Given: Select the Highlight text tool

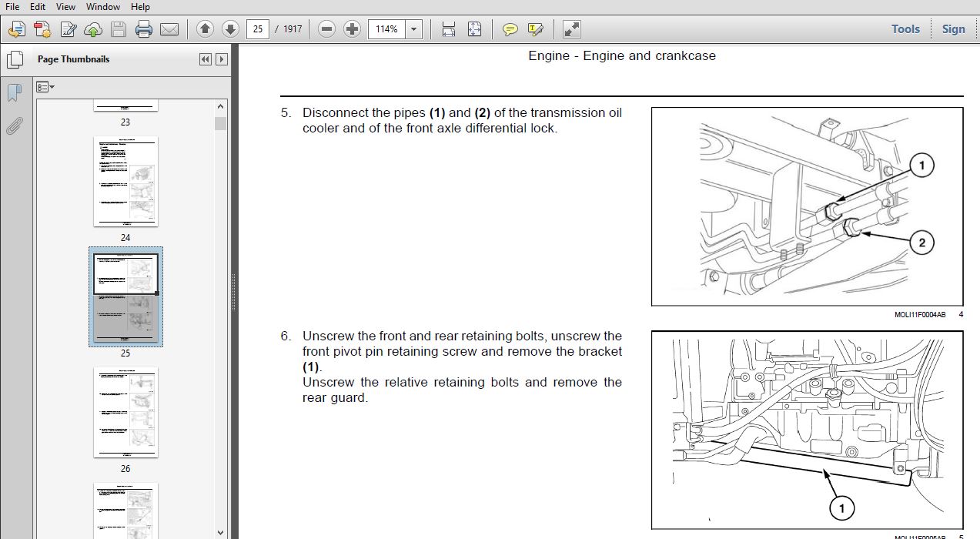Looking at the screenshot, I should click(535, 29).
